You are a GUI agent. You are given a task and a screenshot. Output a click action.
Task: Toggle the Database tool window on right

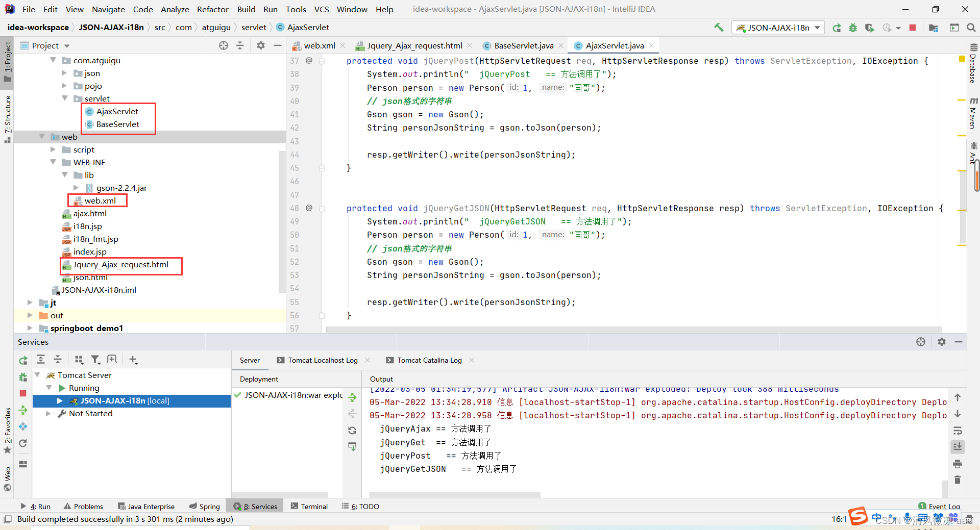coord(973,63)
